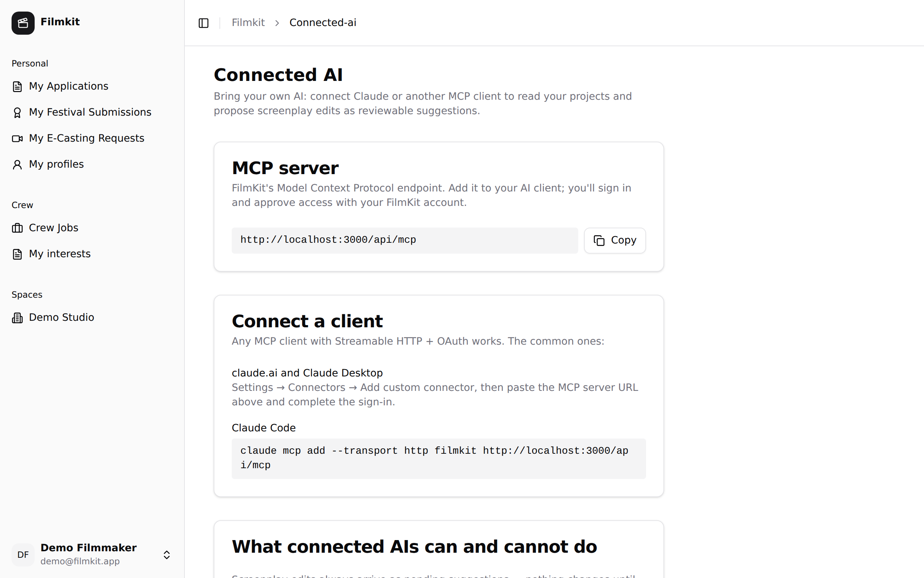This screenshot has width=924, height=578.
Task: Go to My E-Casting Requests
Action: (92, 138)
